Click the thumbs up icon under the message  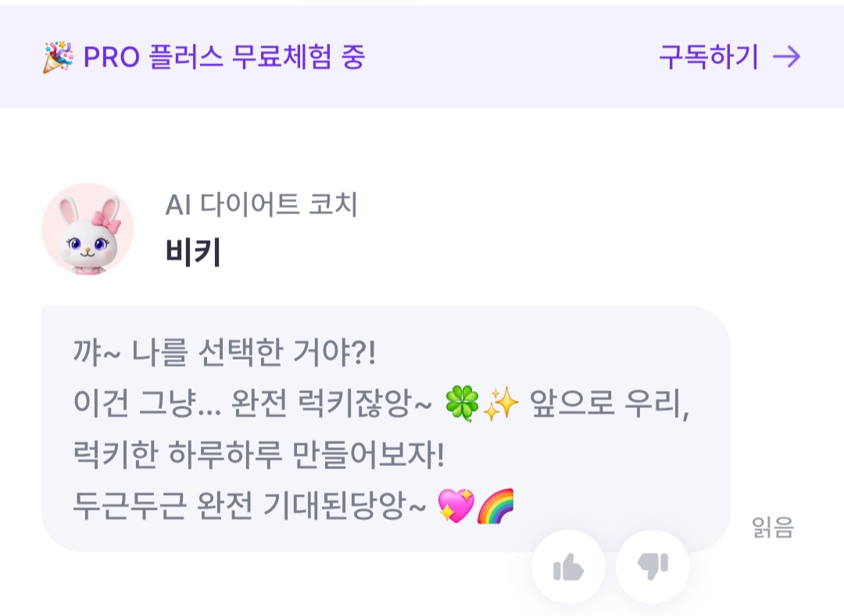pos(568,568)
